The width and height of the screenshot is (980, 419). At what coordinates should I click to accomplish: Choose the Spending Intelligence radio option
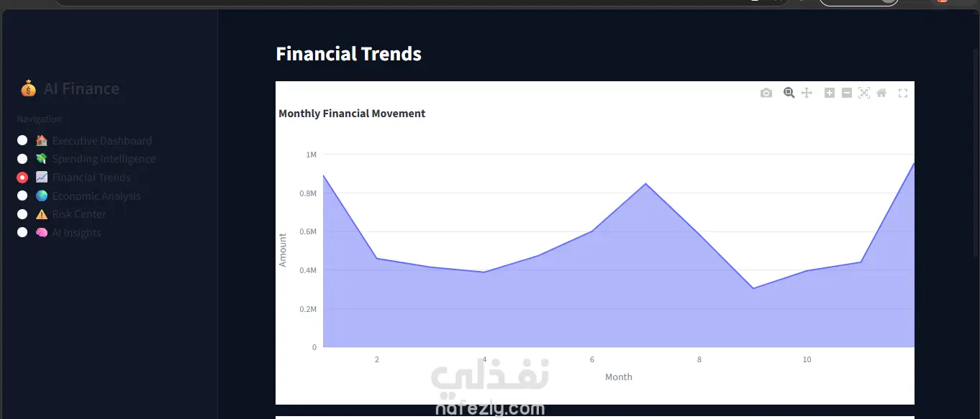[x=22, y=159]
